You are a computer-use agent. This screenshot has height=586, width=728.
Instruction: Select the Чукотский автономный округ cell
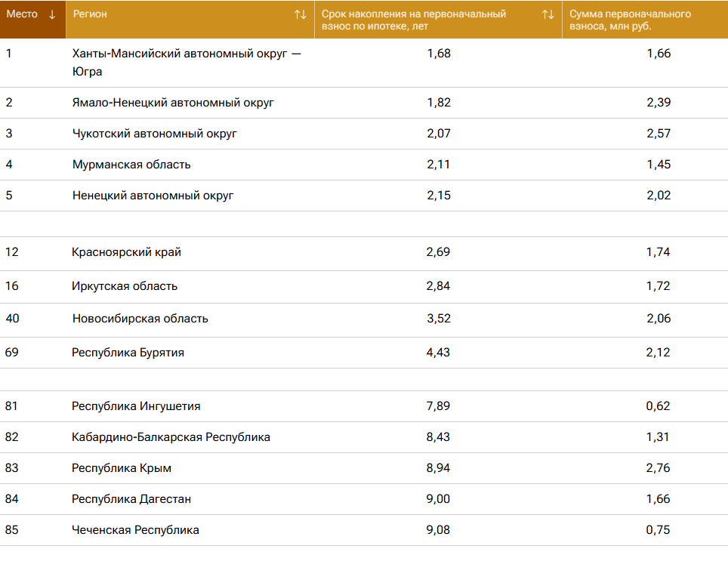154,134
